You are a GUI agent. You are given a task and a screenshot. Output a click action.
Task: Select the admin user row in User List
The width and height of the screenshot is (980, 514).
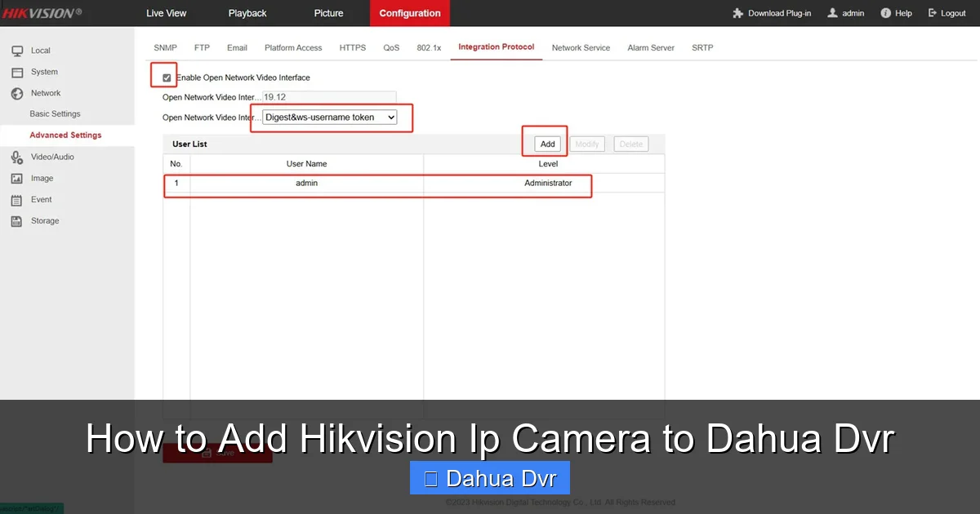(x=306, y=183)
